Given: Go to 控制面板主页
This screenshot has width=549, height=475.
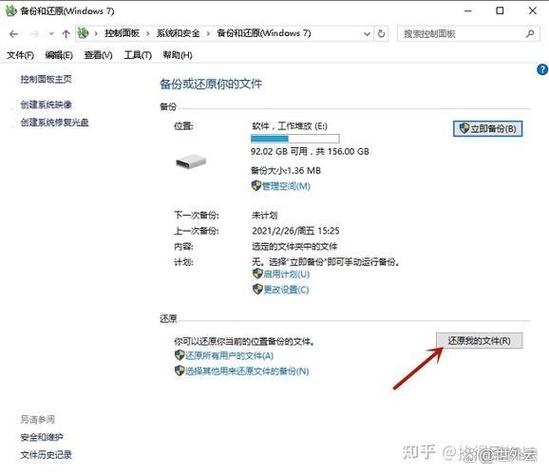Looking at the screenshot, I should click(x=46, y=79).
